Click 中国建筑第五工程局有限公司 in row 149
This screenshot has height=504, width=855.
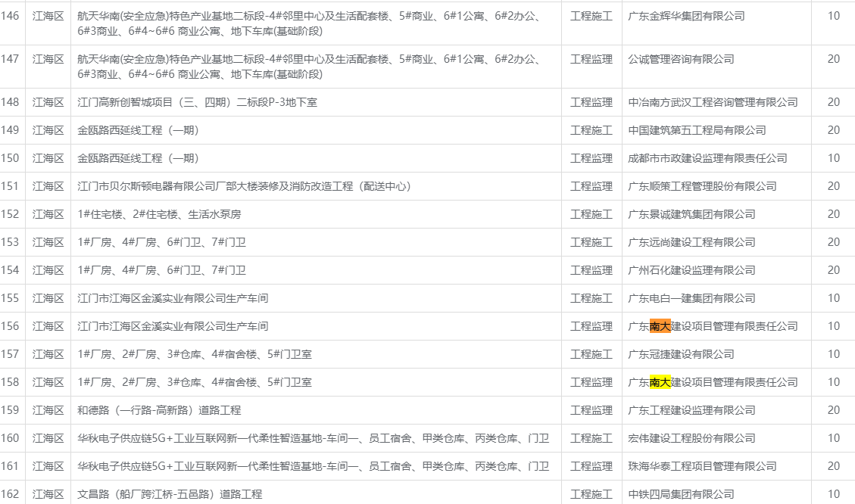[x=697, y=130]
